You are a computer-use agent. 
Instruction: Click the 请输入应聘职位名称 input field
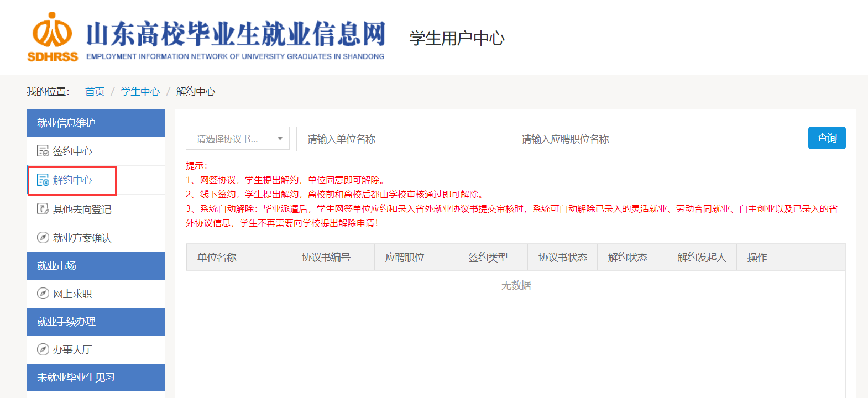(x=580, y=139)
